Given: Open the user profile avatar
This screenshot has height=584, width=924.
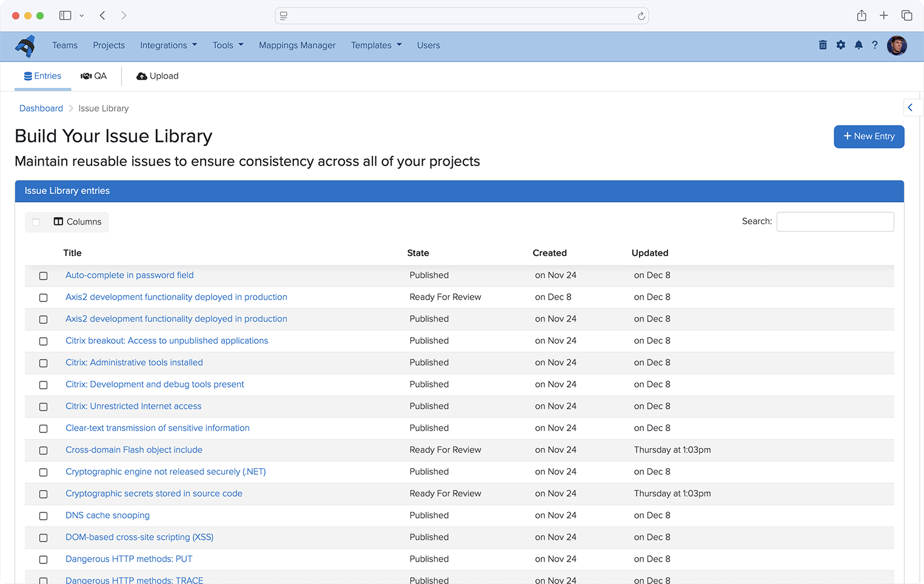Looking at the screenshot, I should click(897, 45).
